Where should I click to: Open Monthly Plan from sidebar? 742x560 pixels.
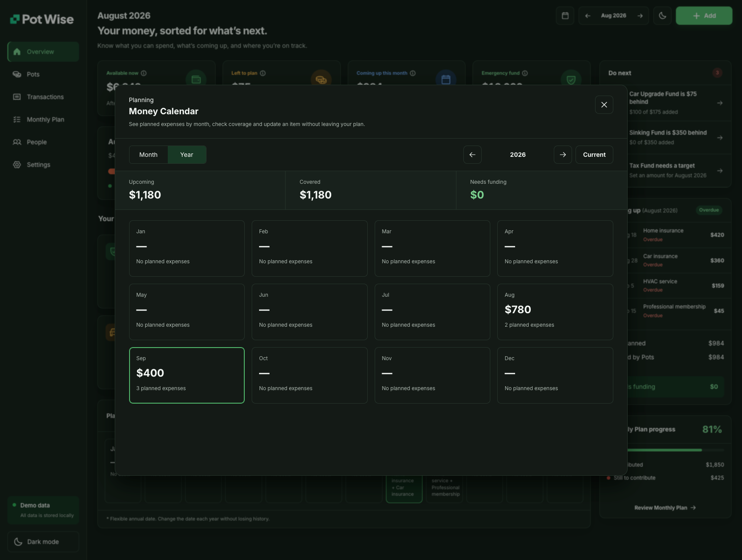[43, 119]
